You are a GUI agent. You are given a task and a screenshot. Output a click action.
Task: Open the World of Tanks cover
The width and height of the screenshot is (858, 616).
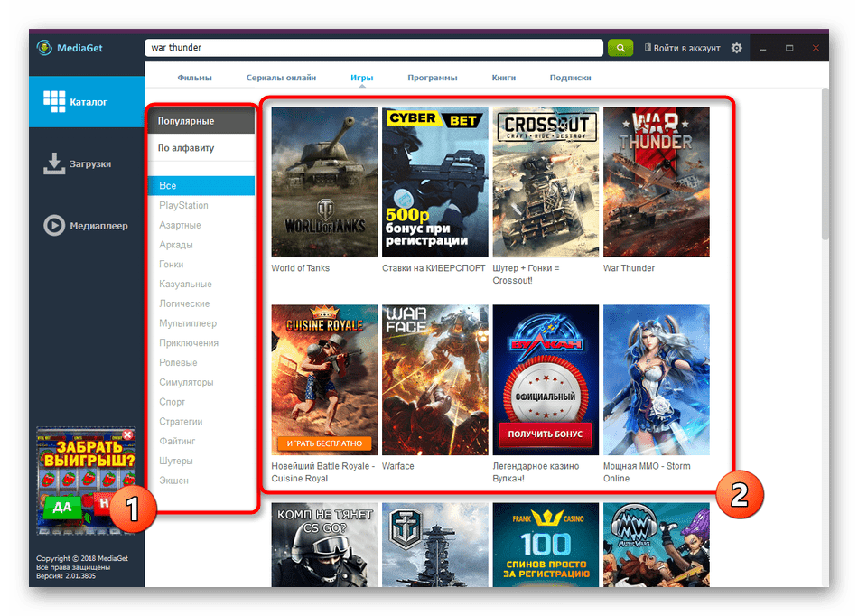pyautogui.click(x=324, y=182)
